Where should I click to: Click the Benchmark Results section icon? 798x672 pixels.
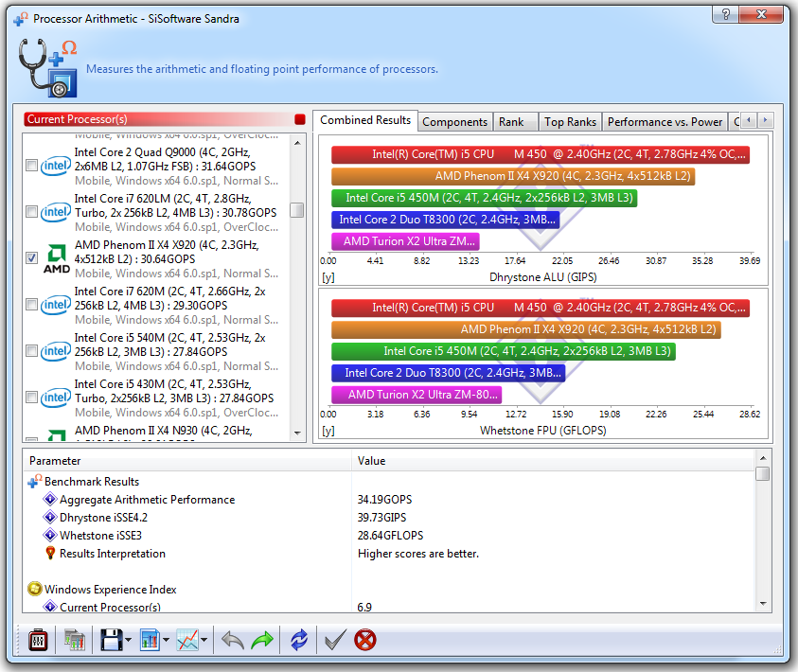[x=35, y=481]
